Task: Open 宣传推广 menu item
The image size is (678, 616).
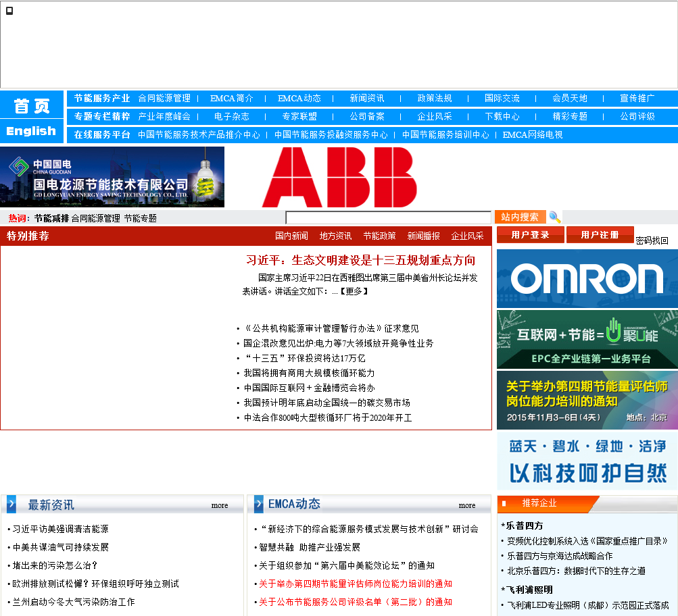Action: (x=637, y=99)
